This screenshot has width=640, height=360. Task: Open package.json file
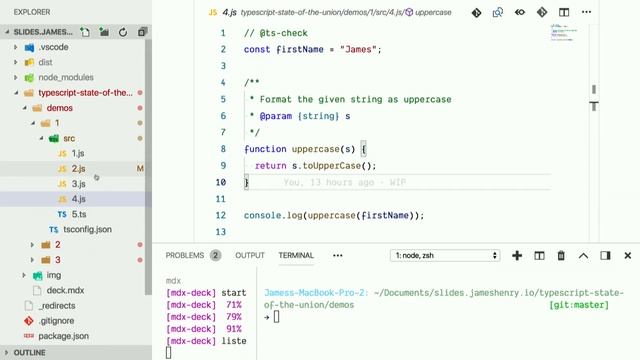63,336
